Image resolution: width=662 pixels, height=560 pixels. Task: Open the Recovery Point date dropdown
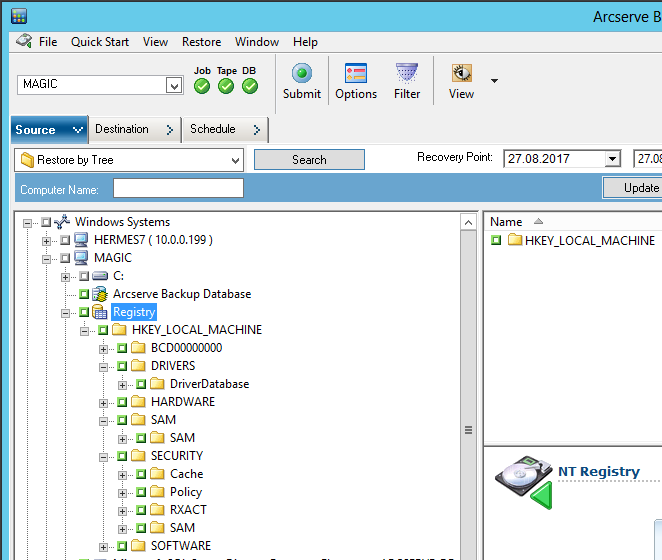(612, 159)
